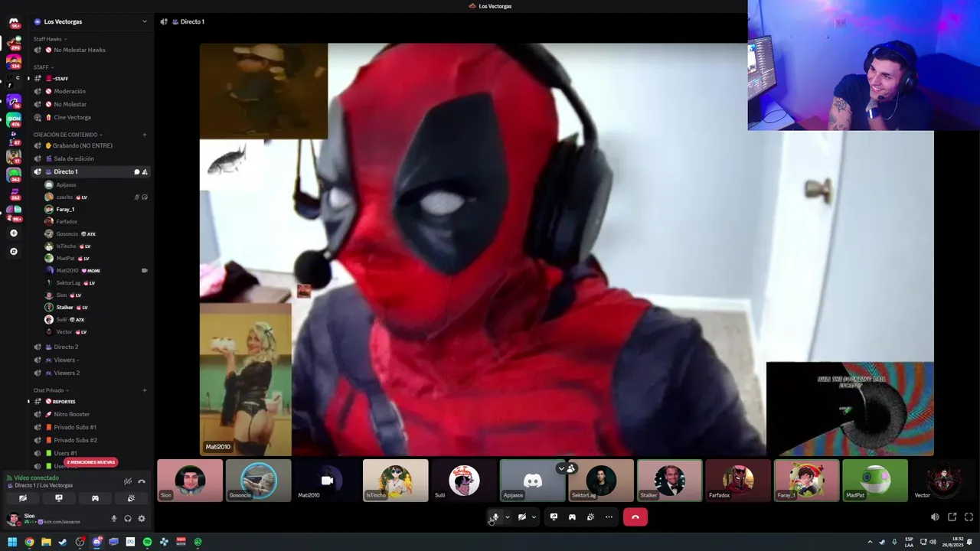
Task: Click the Windows Start button
Action: (12, 542)
